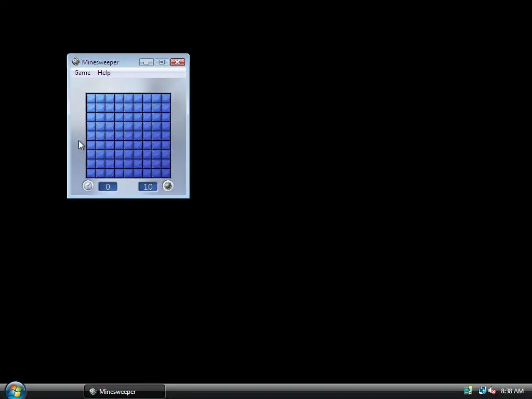Open the Game menu
532x399 pixels.
(83, 73)
